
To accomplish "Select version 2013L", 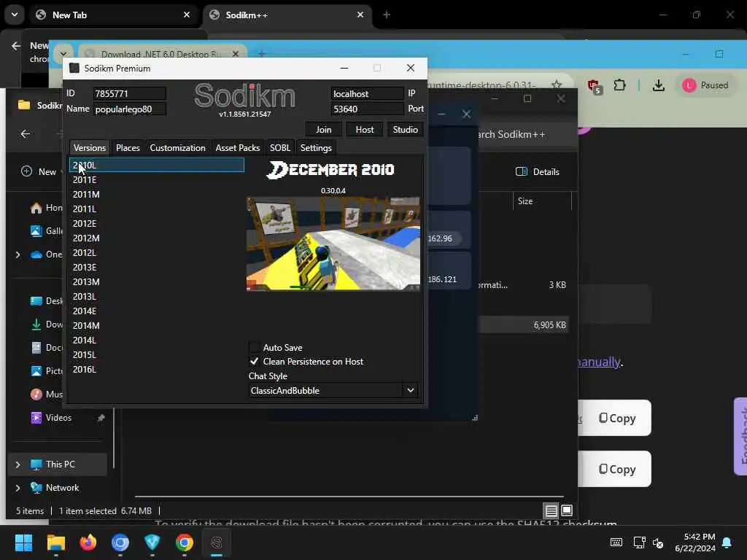I will click(x=157, y=297).
